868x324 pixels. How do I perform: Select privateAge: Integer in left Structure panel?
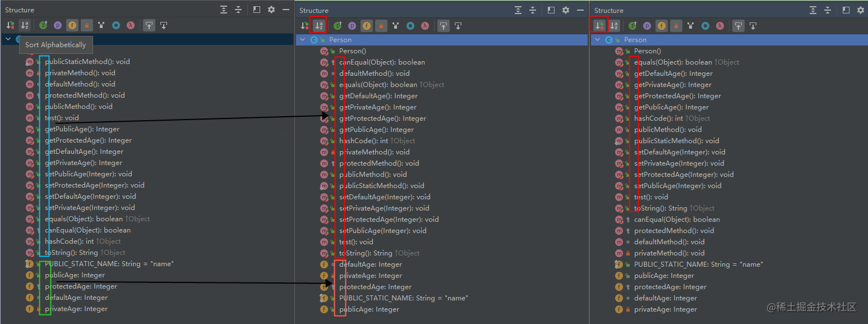[x=76, y=309]
